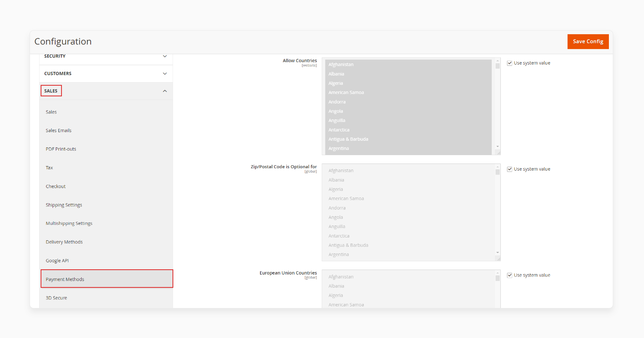Image resolution: width=644 pixels, height=338 pixels.
Task: Toggle Use system value for European Union Countries
Action: tap(509, 275)
